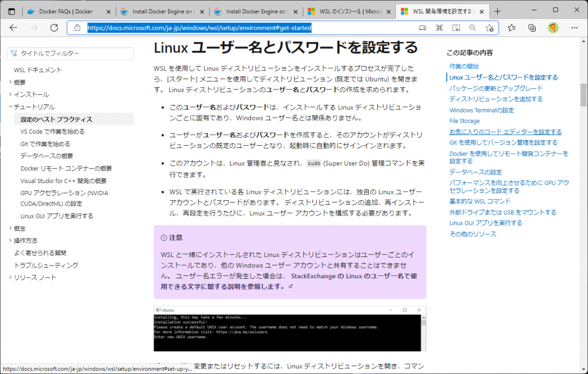Open the pizza profile avatar menu
Viewport: 588px width, 374px height.
tap(553, 28)
